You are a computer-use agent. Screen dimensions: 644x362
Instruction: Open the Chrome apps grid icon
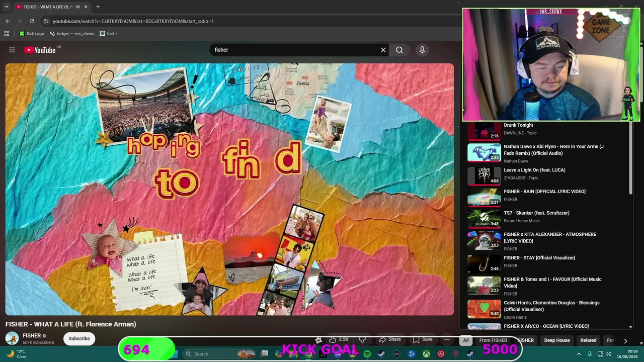[x=7, y=34]
